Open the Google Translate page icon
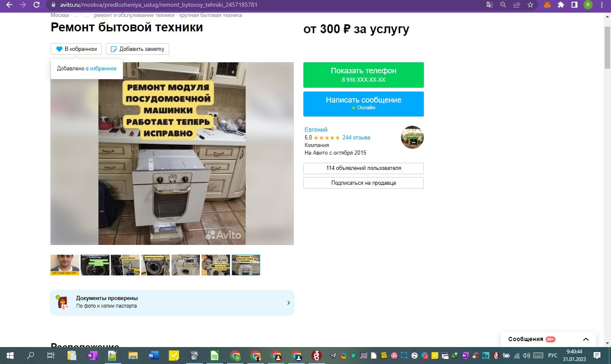 click(490, 5)
